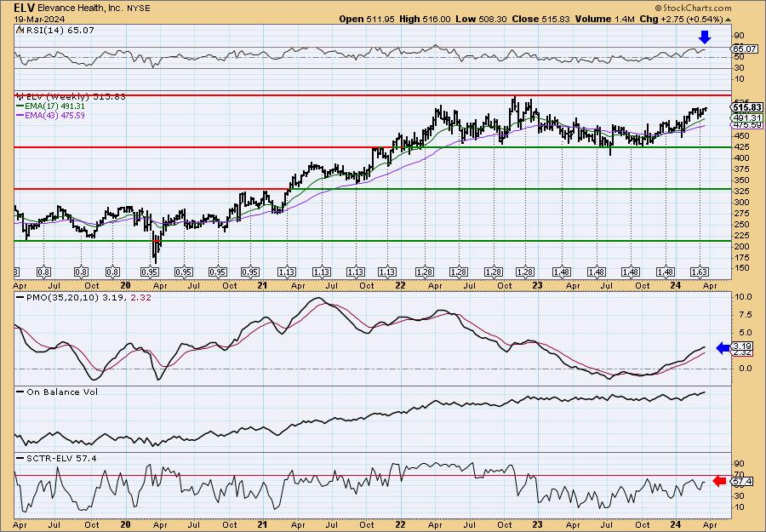Click the High 516.00 value

tap(425, 19)
